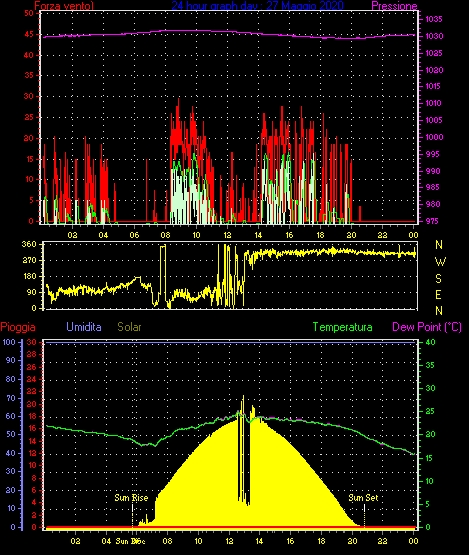Click the Dew Point (°C) legend label
The width and height of the screenshot is (469, 555).
tap(427, 327)
